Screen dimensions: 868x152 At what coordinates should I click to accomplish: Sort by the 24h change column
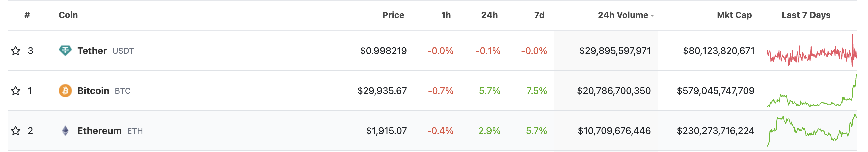489,15
